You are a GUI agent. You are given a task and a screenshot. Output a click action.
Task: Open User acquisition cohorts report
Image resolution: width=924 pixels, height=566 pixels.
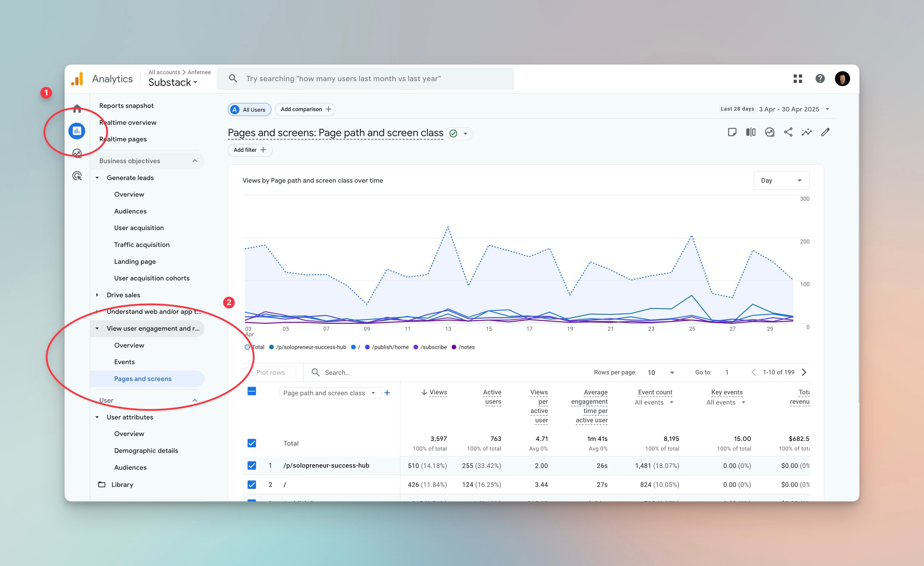pyautogui.click(x=152, y=278)
